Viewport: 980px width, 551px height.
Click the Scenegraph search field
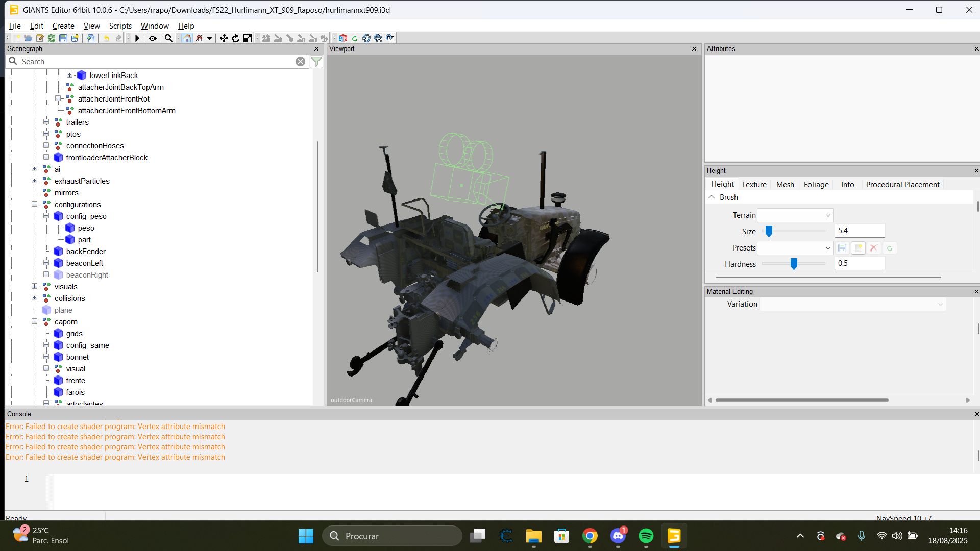(157, 62)
